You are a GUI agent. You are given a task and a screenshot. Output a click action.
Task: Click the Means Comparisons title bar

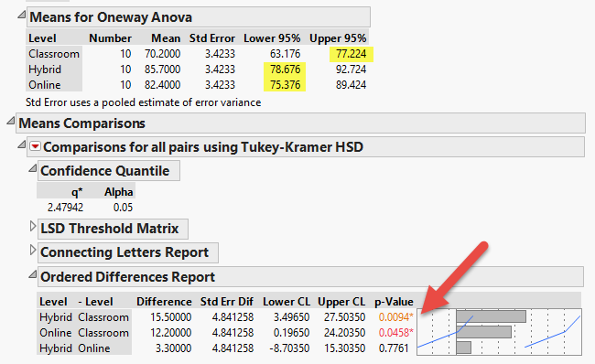point(300,123)
